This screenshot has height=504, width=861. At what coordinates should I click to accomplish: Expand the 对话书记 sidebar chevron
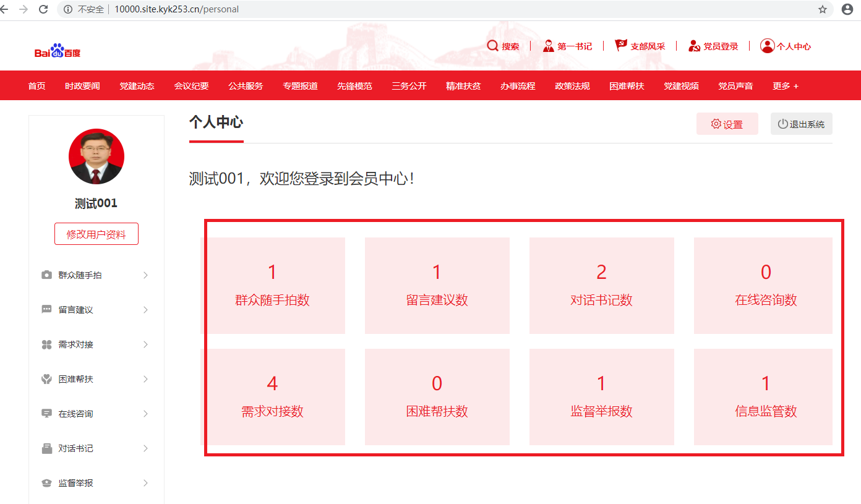(x=145, y=448)
